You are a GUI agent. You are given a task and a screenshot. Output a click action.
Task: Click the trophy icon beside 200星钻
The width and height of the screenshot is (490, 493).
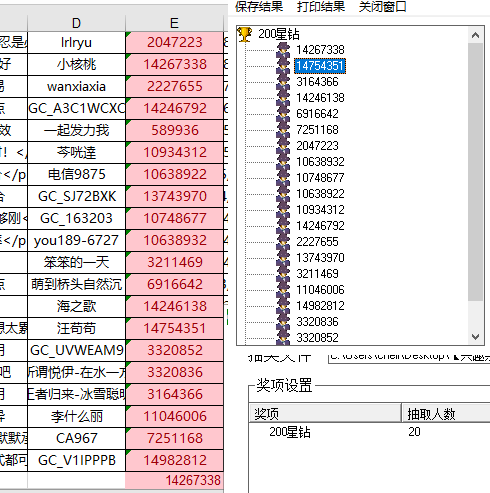pyautogui.click(x=245, y=34)
